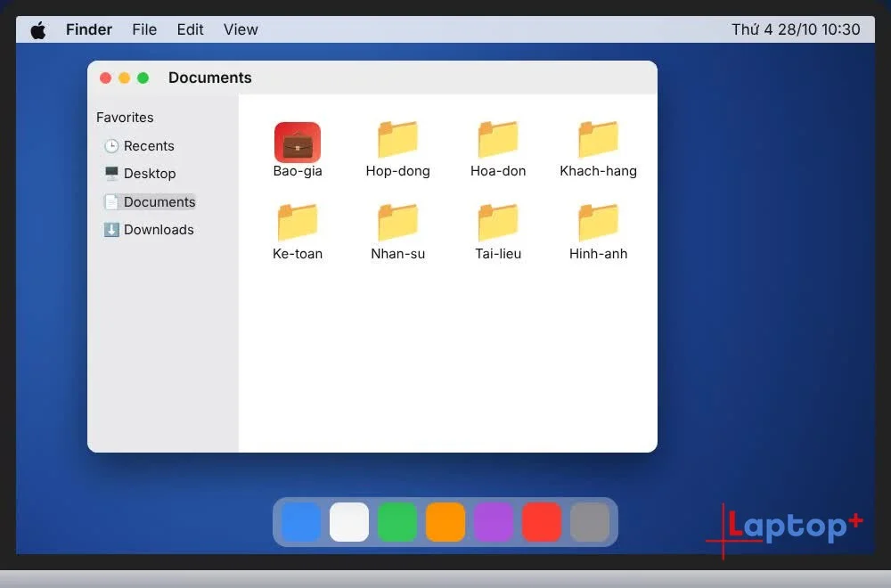Select the Hoa-don folder icon
The width and height of the screenshot is (891, 588).
[498, 139]
